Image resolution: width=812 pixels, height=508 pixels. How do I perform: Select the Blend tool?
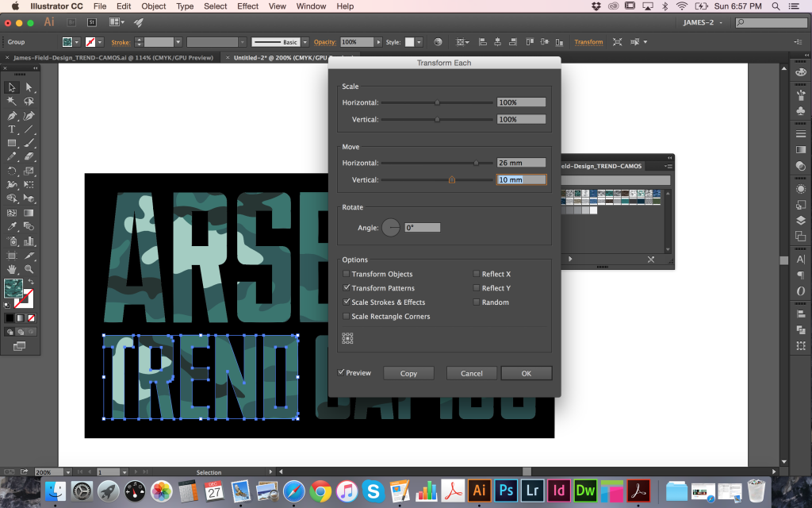[29, 226]
